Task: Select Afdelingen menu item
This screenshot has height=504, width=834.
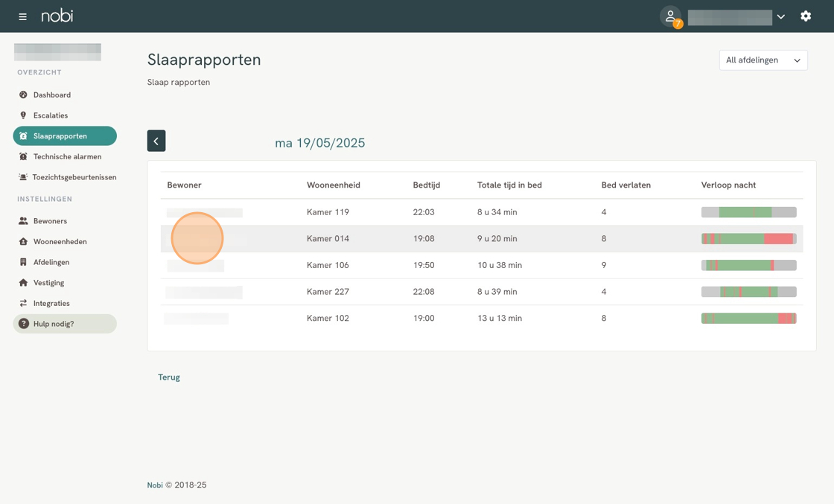Action: click(x=51, y=262)
